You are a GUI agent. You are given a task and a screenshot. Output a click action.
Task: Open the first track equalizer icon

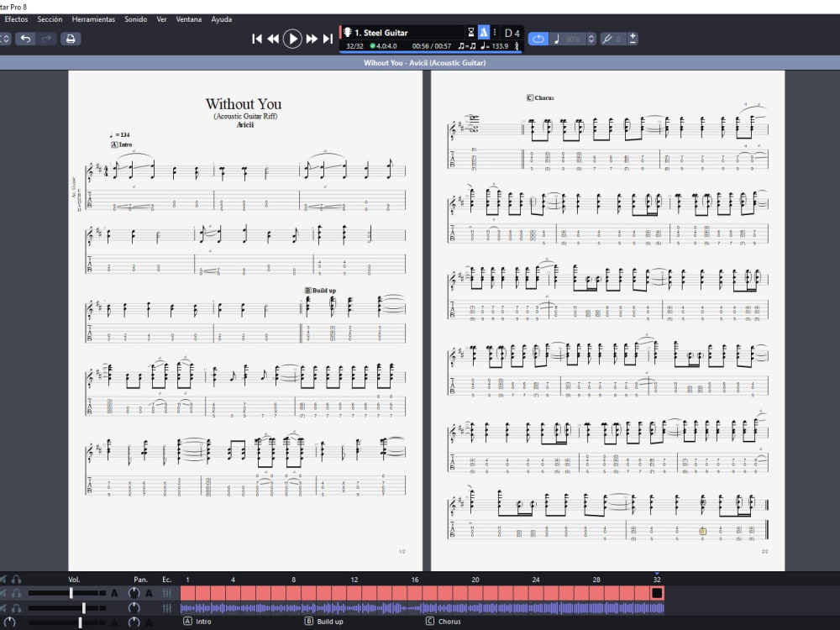pos(167,593)
